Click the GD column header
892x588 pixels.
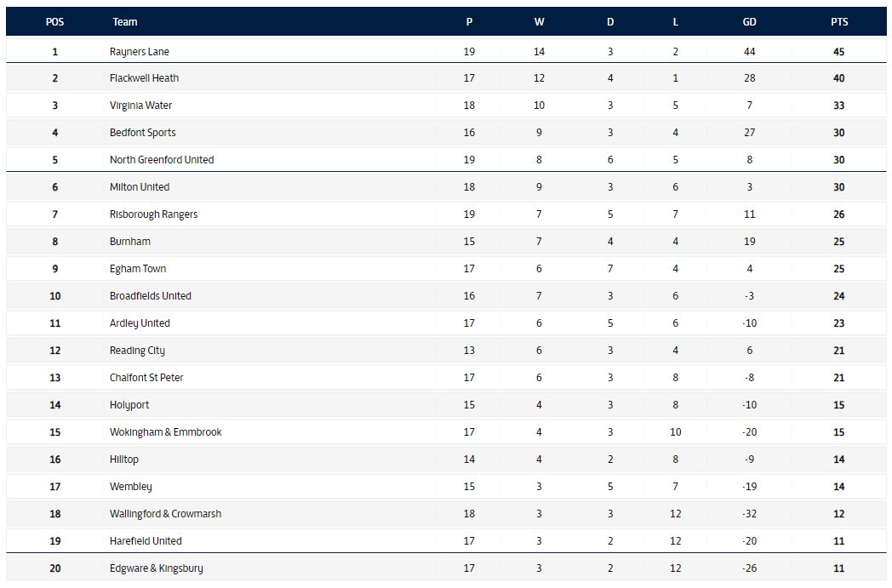[749, 21]
